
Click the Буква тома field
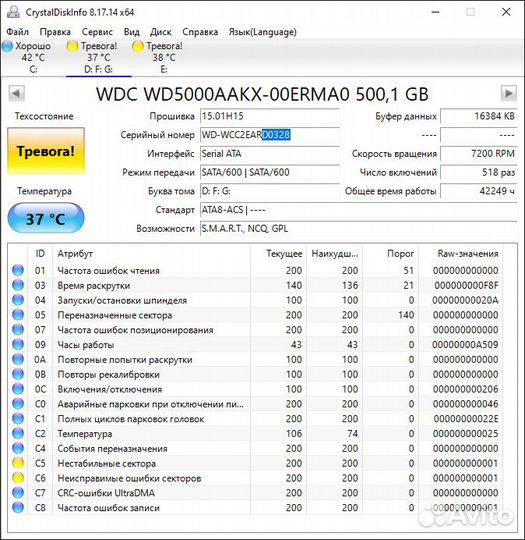pos(270,191)
